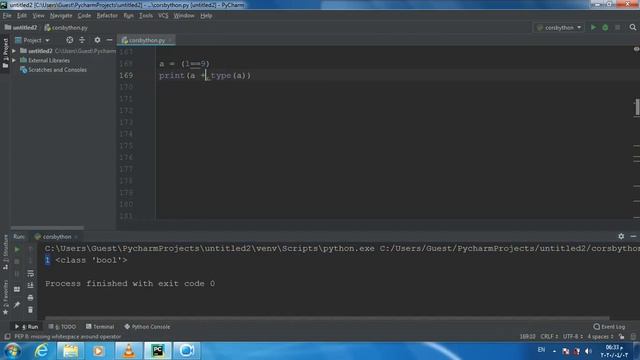Open the corsbython run configuration dropdown

tap(559, 27)
